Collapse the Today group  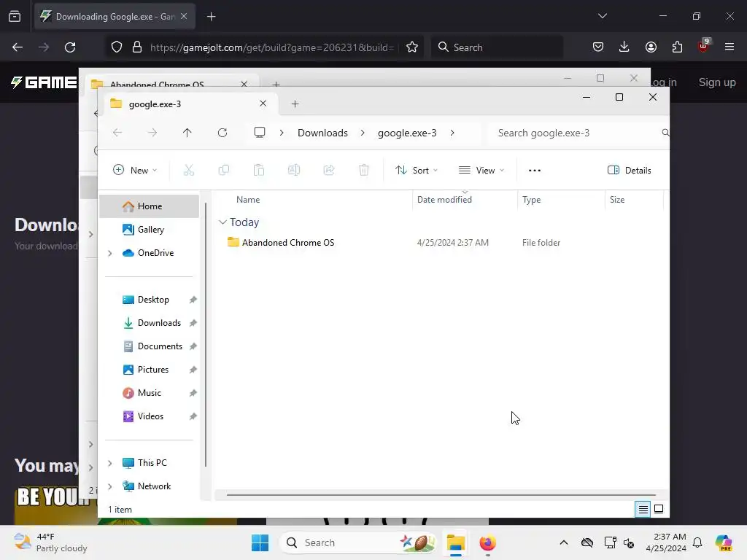(222, 222)
